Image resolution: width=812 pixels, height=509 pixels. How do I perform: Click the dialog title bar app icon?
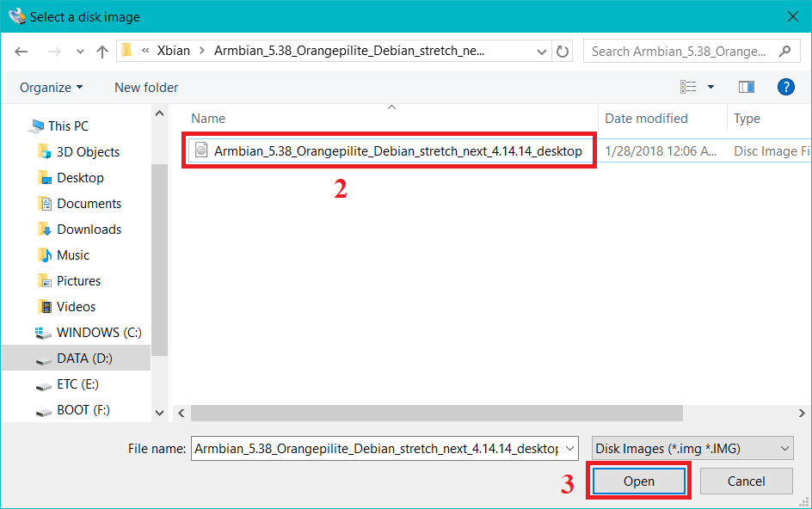click(x=17, y=16)
